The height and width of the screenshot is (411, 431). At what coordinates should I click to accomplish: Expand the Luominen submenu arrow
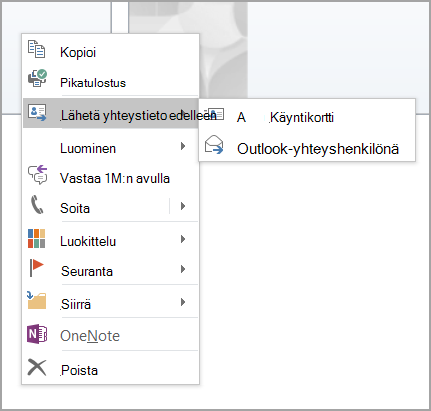(x=183, y=146)
